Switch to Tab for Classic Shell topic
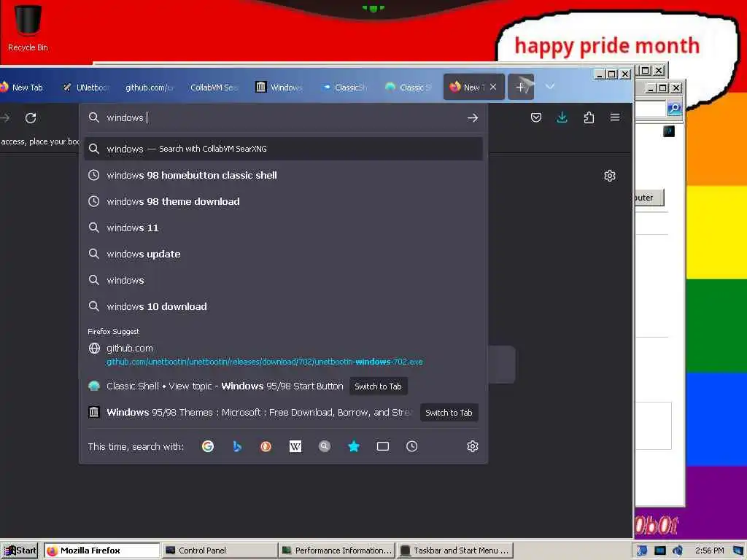The width and height of the screenshot is (747, 560). coord(378,386)
